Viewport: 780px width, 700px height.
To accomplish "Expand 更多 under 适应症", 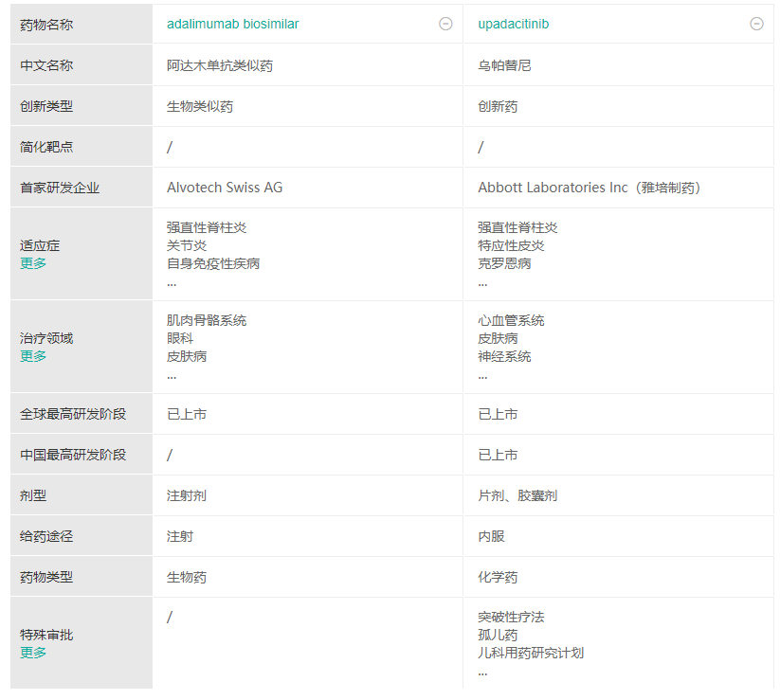I will tap(33, 263).
